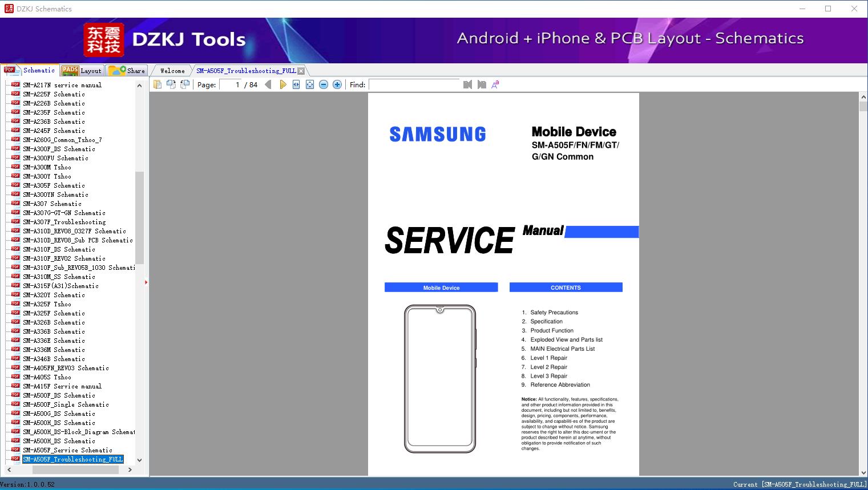Click PDF icon beside SM-A236B Schematic

[15, 121]
